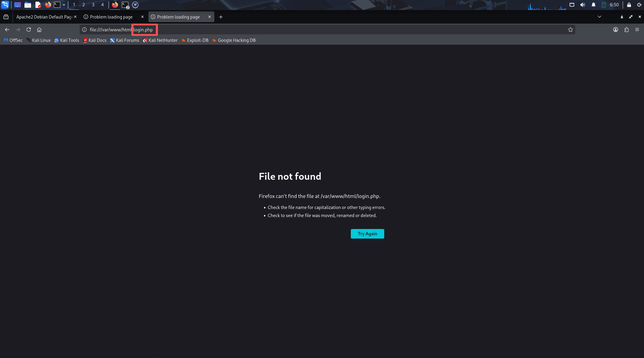Viewport: 644px width, 358px height.
Task: Open the home page icon
Action: (x=39, y=30)
